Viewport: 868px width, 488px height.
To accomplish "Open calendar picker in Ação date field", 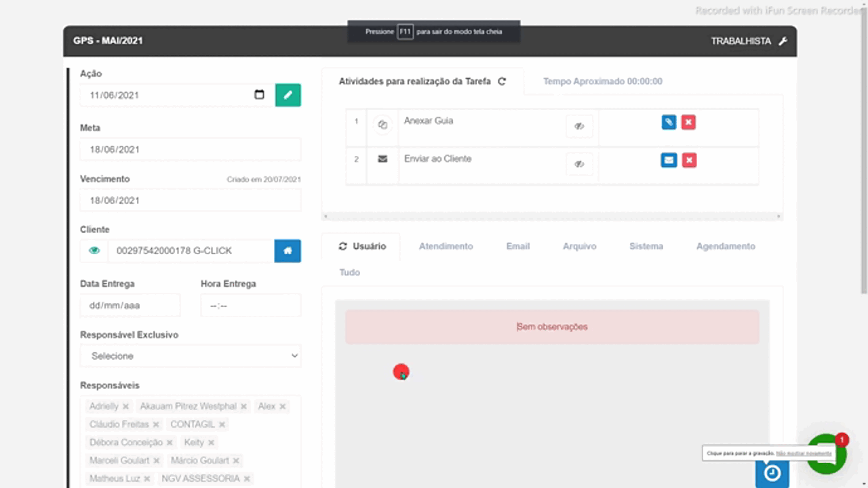I will [x=259, y=95].
